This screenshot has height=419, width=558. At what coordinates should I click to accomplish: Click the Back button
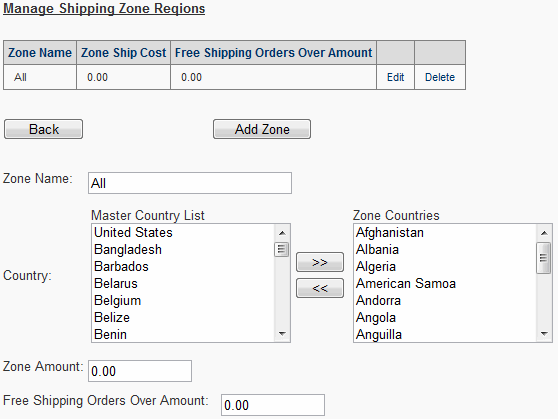pyautogui.click(x=43, y=129)
